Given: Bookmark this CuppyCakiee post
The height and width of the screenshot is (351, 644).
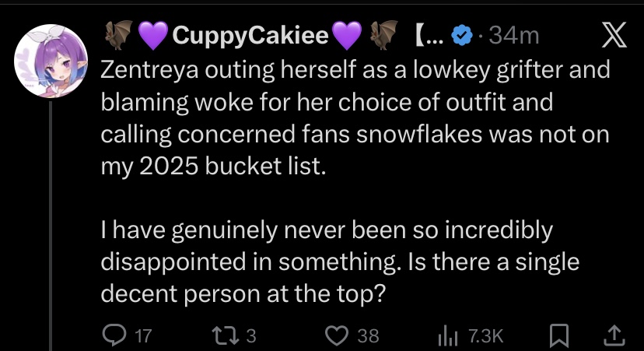Looking at the screenshot, I should tap(559, 335).
